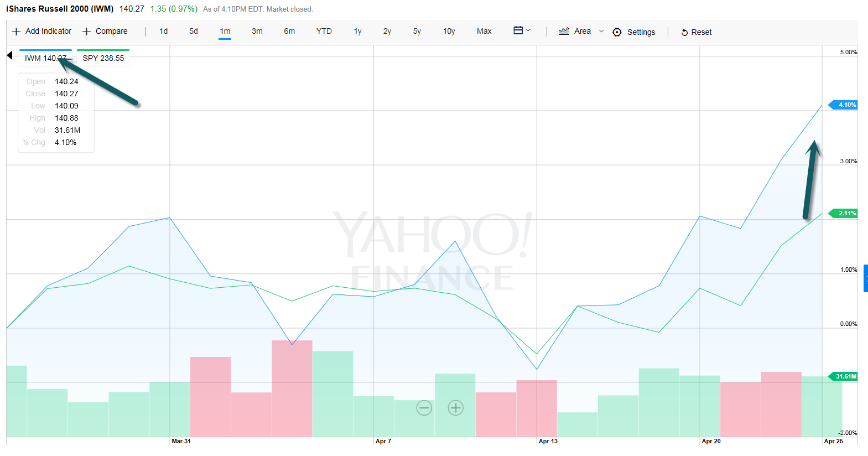Expand the Area chart type dropdown arrow
This screenshot has height=456, width=868.
[601, 32]
